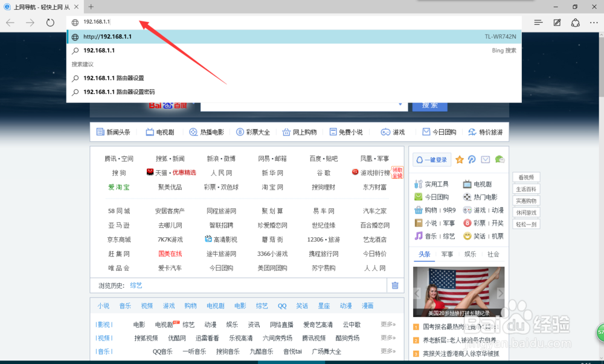Click the 一键登录 button

click(432, 160)
